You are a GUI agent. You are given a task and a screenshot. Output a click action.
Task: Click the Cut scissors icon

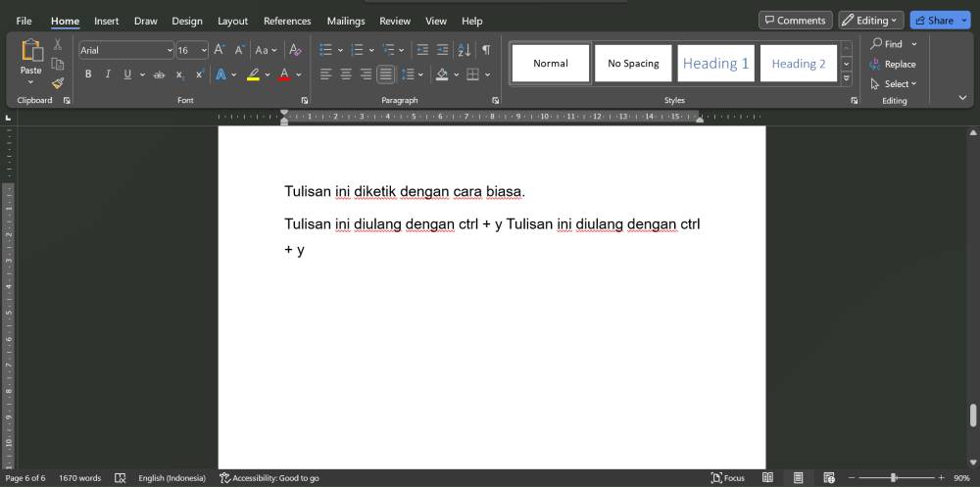58,44
